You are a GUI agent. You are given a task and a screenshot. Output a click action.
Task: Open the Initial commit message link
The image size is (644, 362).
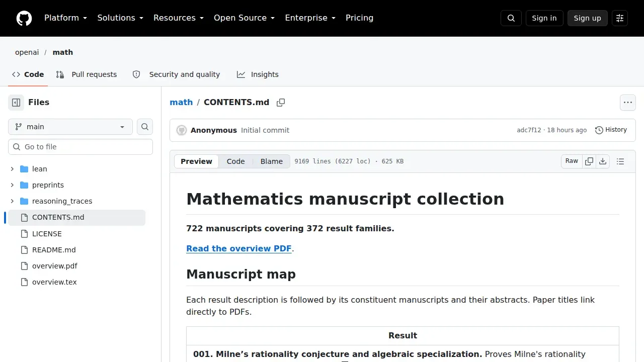(x=265, y=130)
